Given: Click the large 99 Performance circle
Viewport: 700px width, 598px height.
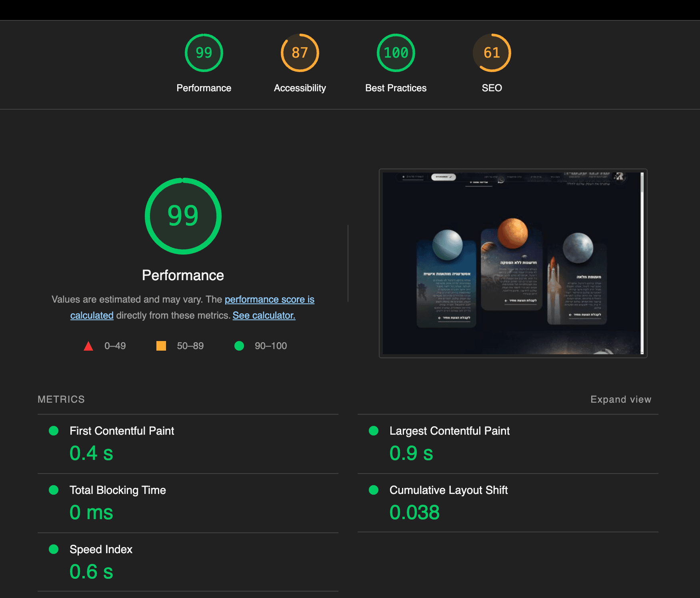Looking at the screenshot, I should click(x=183, y=216).
